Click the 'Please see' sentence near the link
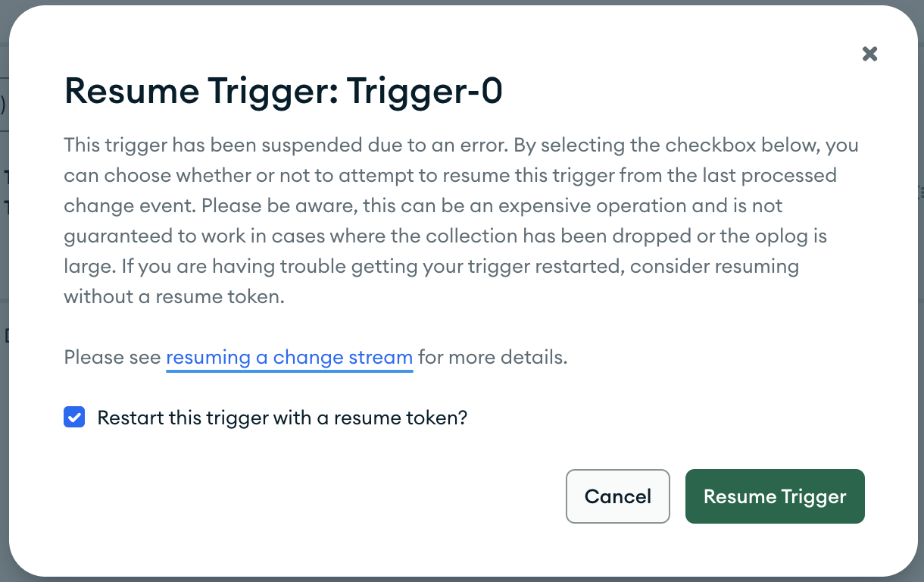Viewport: 924px width, 582px height. click(112, 357)
